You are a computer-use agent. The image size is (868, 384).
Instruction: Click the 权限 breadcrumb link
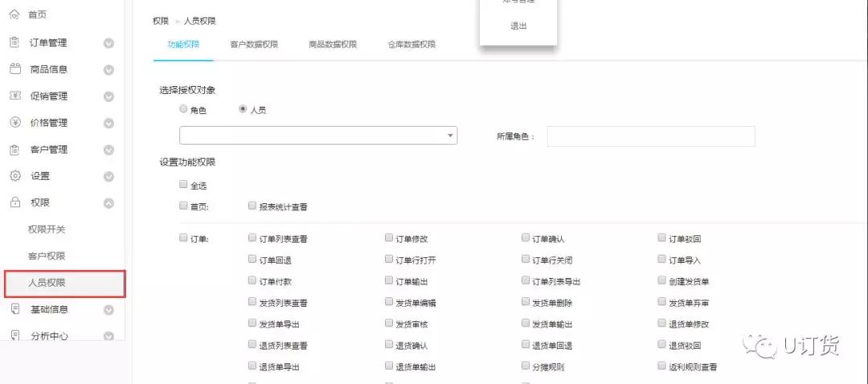[161, 21]
